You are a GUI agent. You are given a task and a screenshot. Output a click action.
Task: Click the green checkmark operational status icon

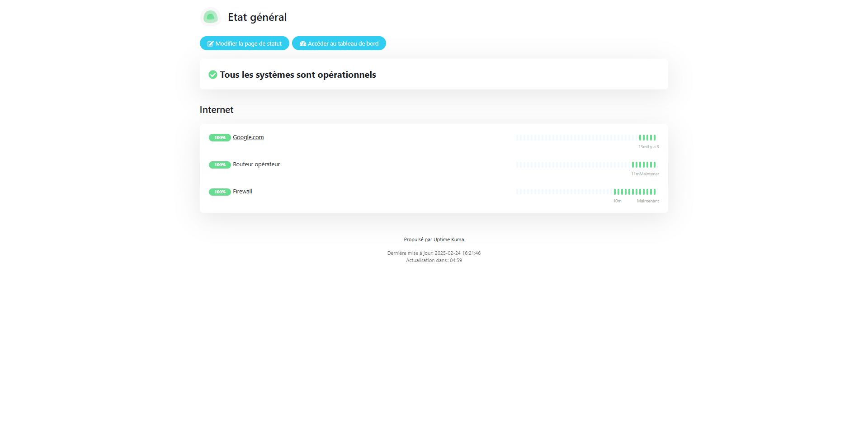(213, 75)
